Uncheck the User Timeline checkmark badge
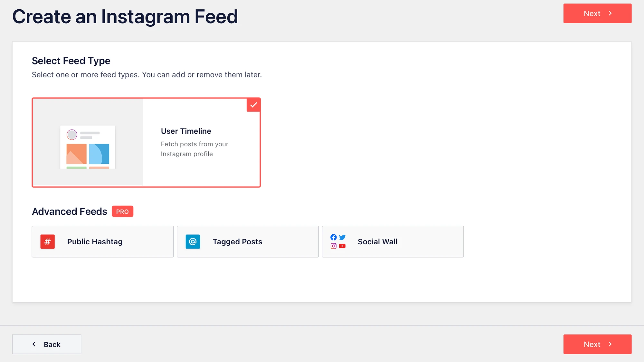Screen dimensions: 644x362 [x=253, y=105]
